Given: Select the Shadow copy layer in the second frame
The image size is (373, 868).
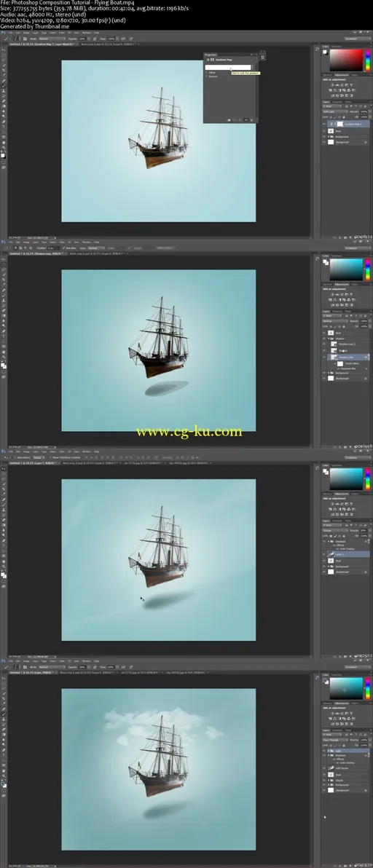Looking at the screenshot, I should pyautogui.click(x=349, y=357).
